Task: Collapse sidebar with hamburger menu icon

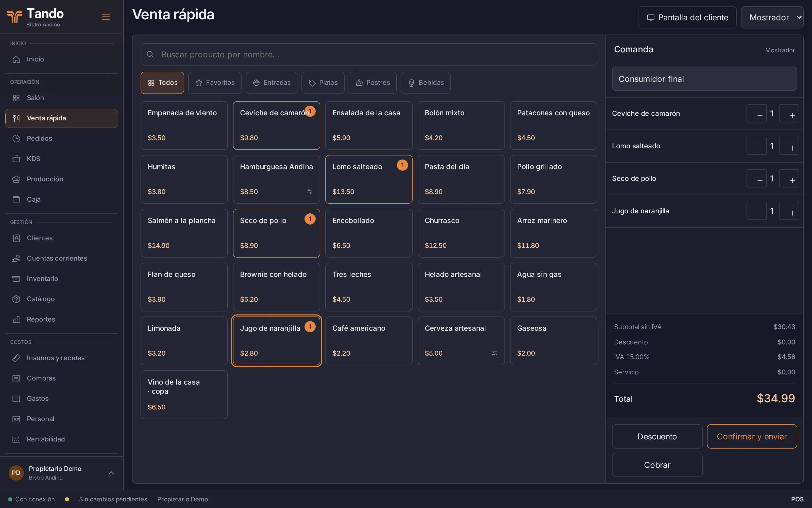Action: [x=106, y=17]
